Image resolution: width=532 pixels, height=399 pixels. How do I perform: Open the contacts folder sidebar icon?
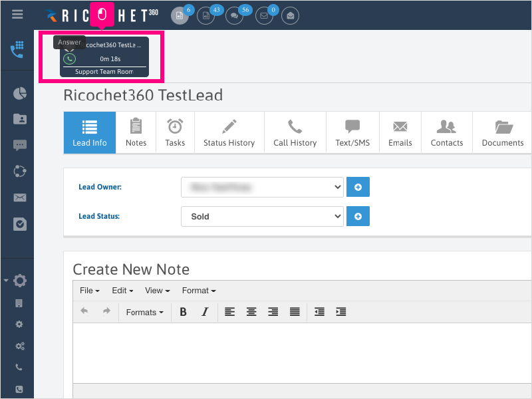point(20,119)
